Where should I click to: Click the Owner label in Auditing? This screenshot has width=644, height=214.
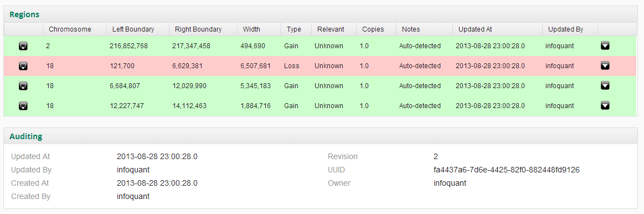pyautogui.click(x=339, y=183)
